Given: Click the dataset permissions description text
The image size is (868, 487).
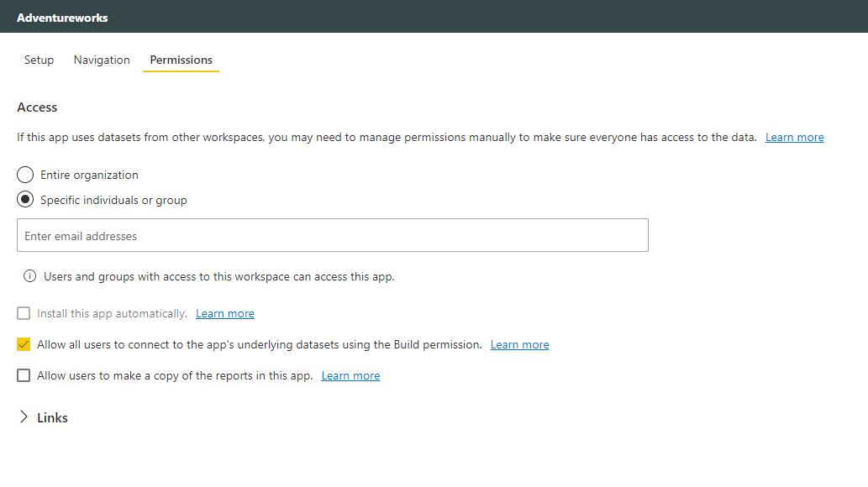Looking at the screenshot, I should tap(387, 137).
